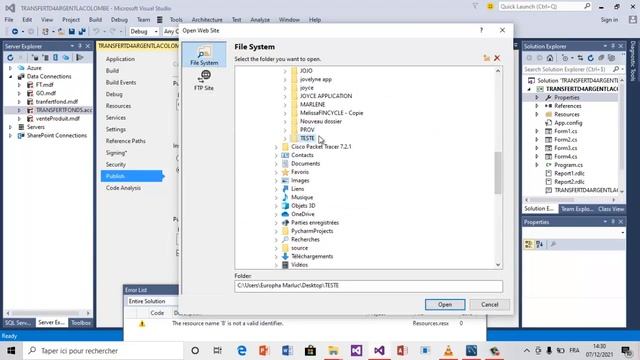Open the Tools menu
The height and width of the screenshot is (360, 640).
tap(176, 20)
